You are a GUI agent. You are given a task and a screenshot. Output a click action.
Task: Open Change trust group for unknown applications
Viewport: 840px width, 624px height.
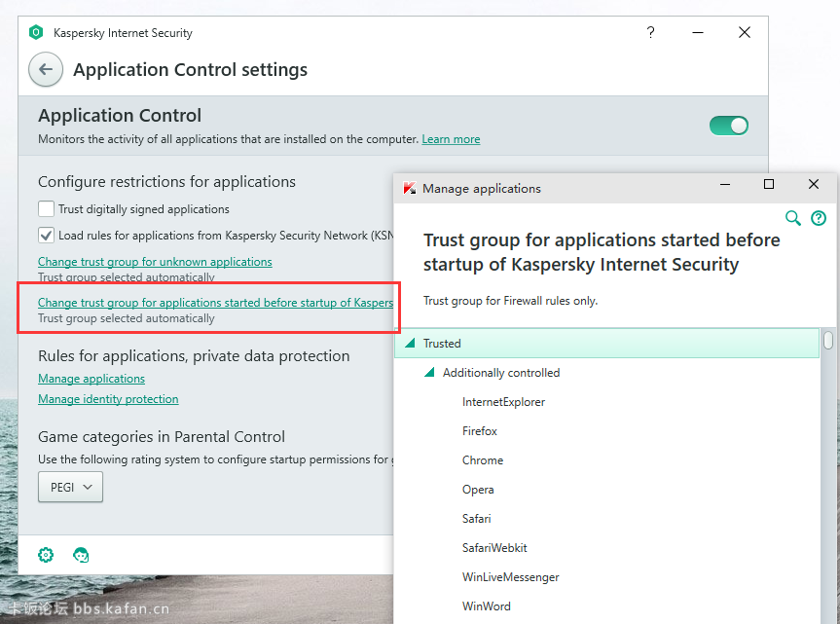[x=155, y=262]
